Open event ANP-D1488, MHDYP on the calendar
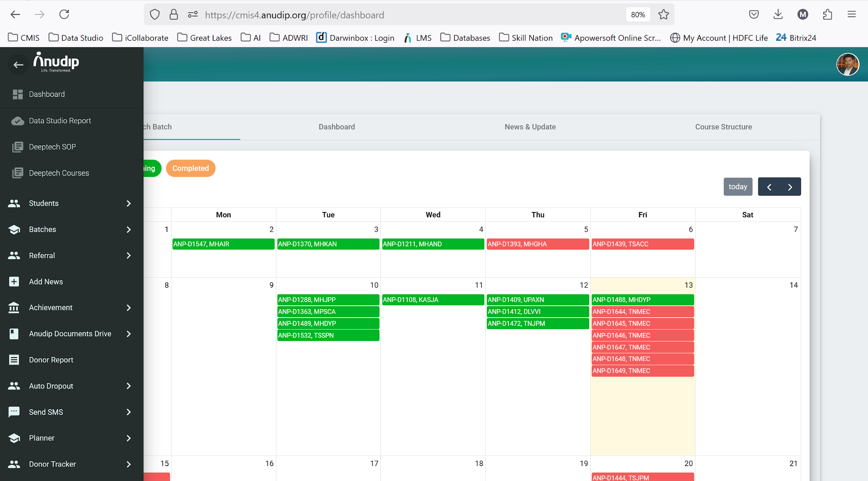This screenshot has width=868, height=481. tap(642, 299)
